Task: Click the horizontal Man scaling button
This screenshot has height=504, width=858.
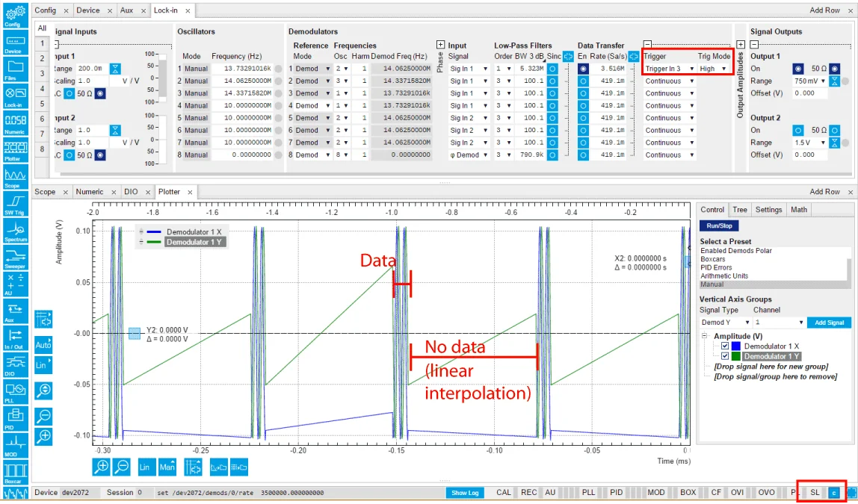Action: pos(167,467)
